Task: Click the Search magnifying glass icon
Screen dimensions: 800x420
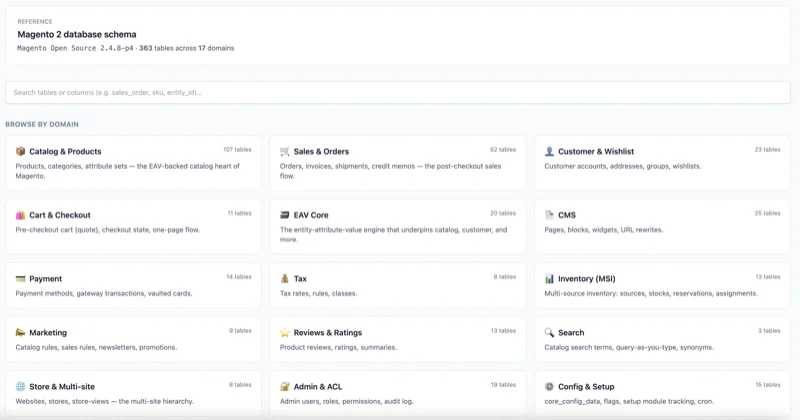Action: coord(549,332)
